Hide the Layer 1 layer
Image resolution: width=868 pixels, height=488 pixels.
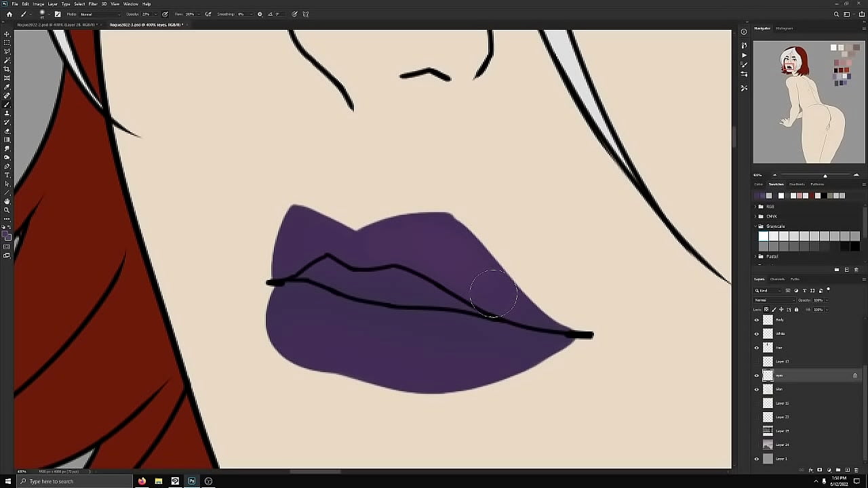(757, 459)
